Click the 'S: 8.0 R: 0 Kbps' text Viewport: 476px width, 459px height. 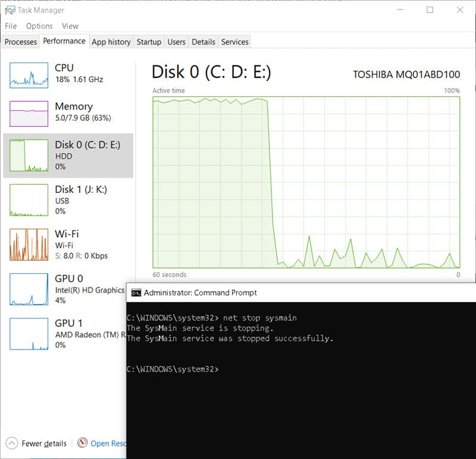[x=82, y=256]
